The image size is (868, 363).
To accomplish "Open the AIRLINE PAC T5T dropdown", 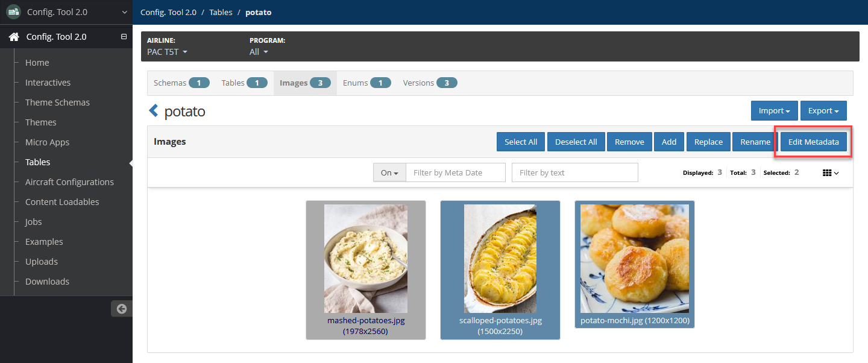I will click(x=167, y=52).
